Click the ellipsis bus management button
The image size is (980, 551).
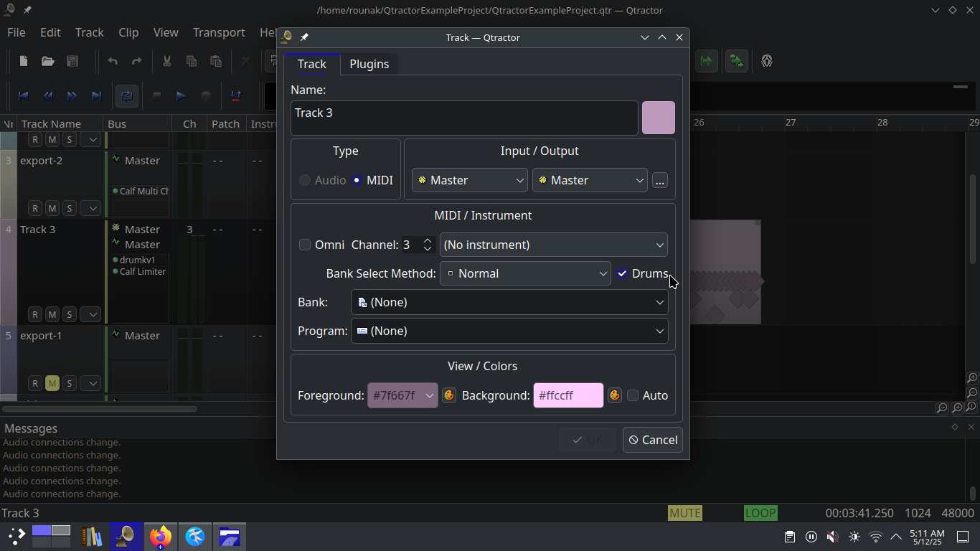click(x=660, y=180)
